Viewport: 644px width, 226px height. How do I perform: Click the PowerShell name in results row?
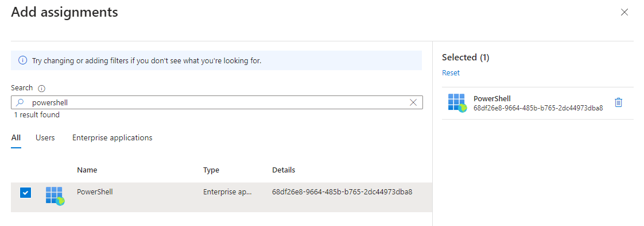tap(95, 192)
